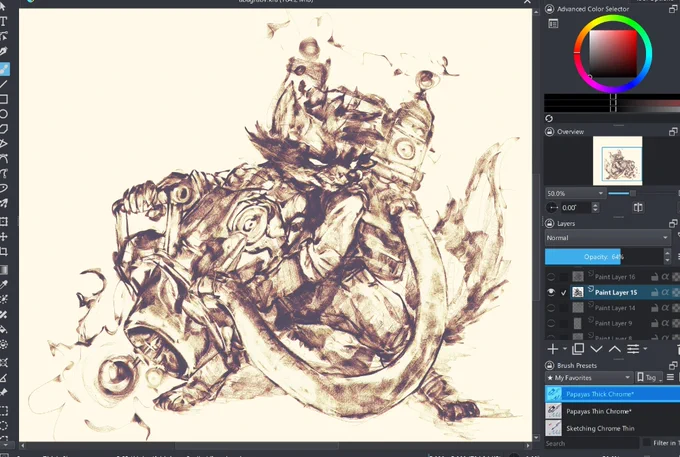This screenshot has width=680, height=457.
Task: Select the Multibrush tool
Action: pos(3,203)
